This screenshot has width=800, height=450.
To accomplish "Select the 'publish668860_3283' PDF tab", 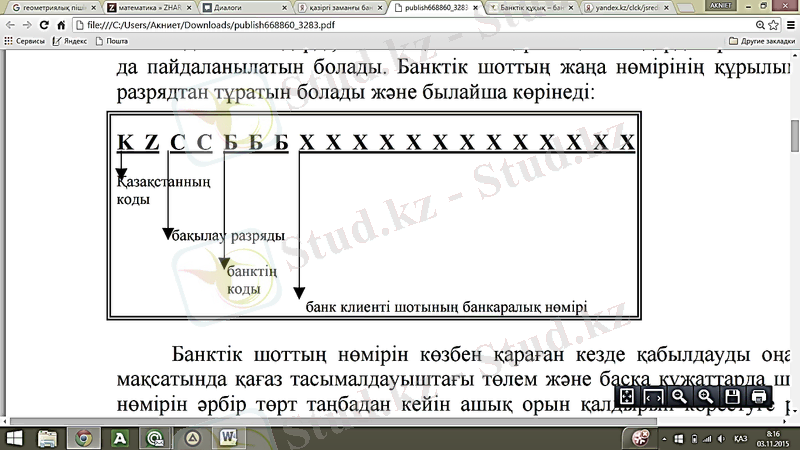I will tap(435, 8).
